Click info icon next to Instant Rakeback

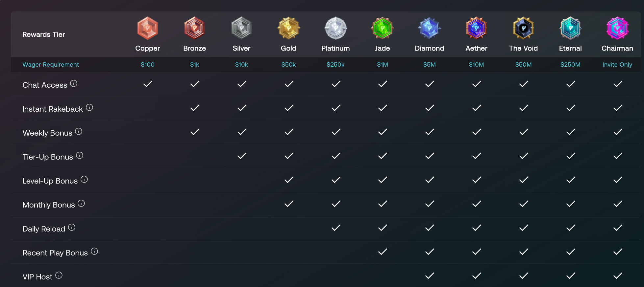coord(89,108)
